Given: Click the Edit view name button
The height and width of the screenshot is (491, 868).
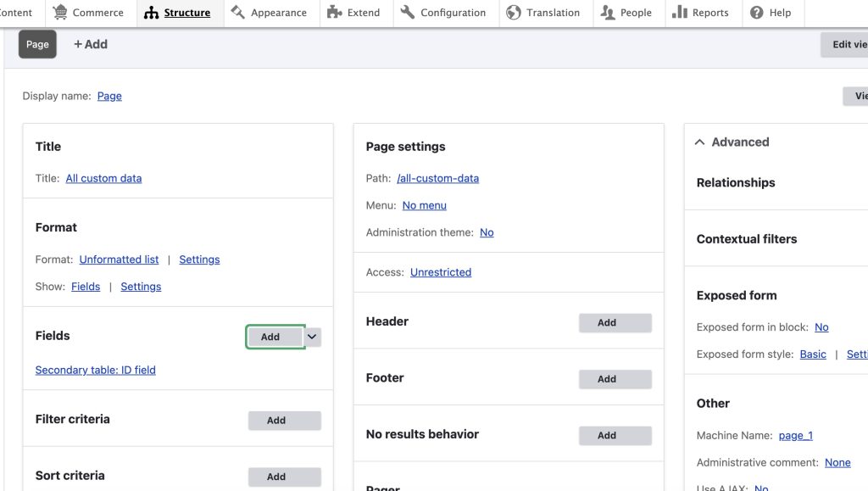Looking at the screenshot, I should 844,44.
